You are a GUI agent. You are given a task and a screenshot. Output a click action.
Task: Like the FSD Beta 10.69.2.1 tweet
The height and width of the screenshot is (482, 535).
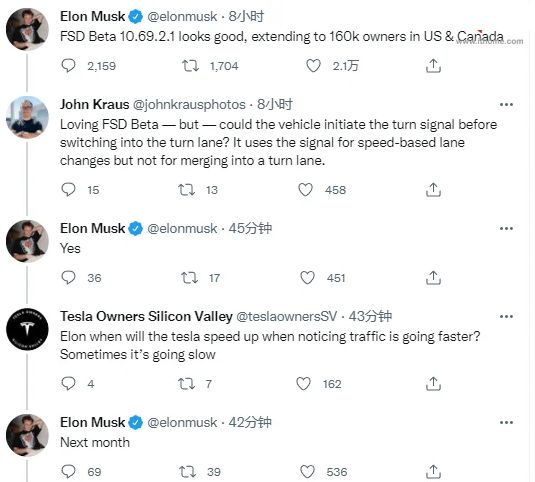313,65
